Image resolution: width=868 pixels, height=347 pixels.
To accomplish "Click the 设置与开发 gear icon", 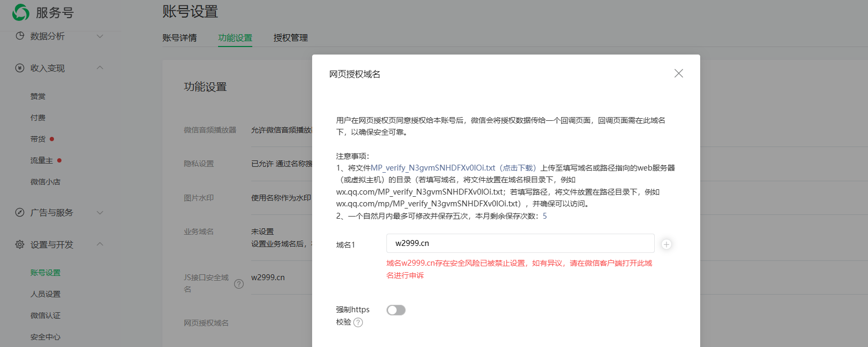I will point(20,244).
